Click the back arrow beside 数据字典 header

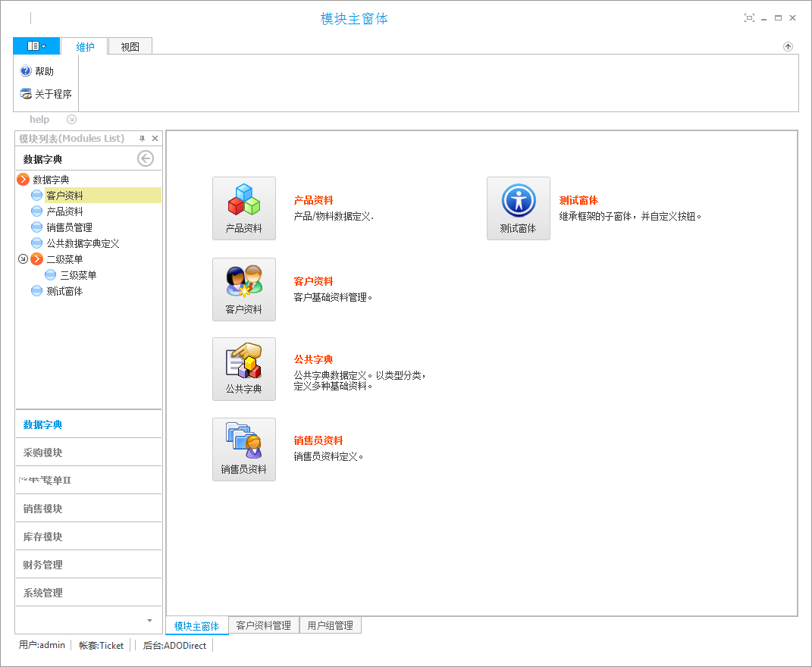pos(146,158)
